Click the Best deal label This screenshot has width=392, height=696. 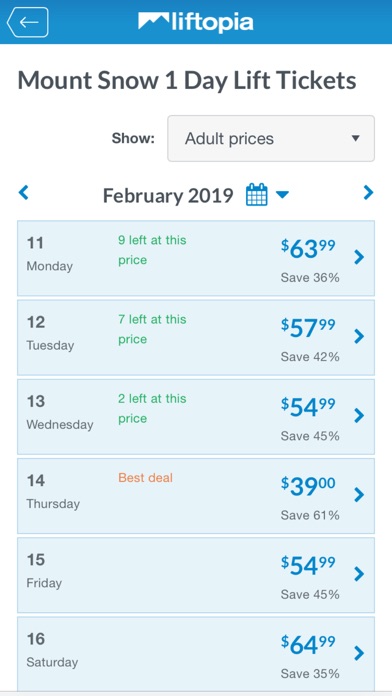(x=145, y=478)
